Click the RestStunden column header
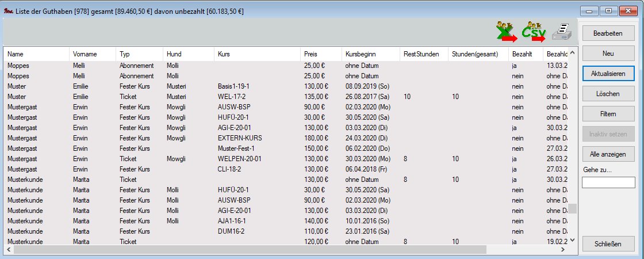 (421, 54)
